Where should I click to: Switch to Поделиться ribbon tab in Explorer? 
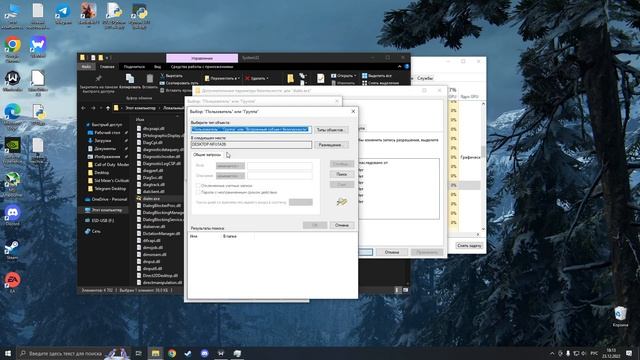pos(134,67)
